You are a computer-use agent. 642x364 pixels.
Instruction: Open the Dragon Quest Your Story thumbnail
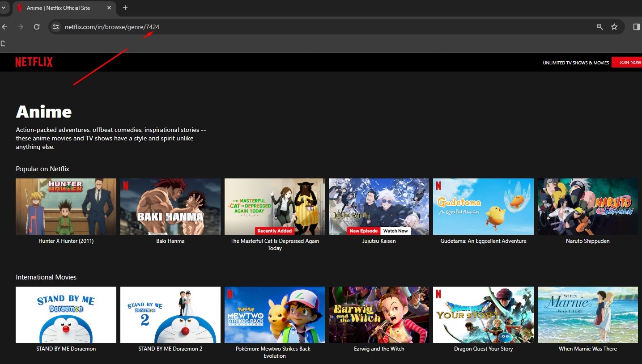pos(483,315)
